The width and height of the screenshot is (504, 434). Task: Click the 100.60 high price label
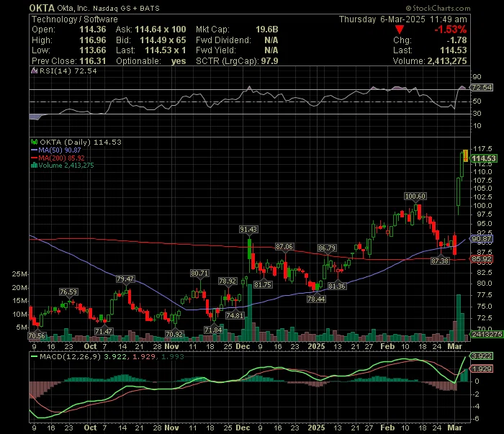coord(415,196)
